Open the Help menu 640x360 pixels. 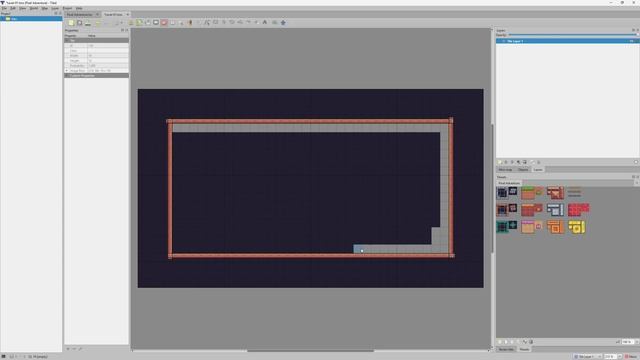(79, 8)
